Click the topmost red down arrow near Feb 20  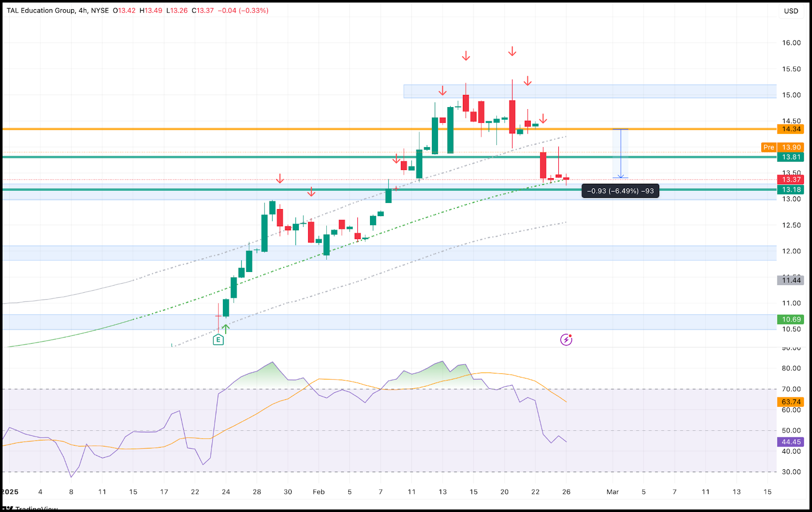point(512,51)
